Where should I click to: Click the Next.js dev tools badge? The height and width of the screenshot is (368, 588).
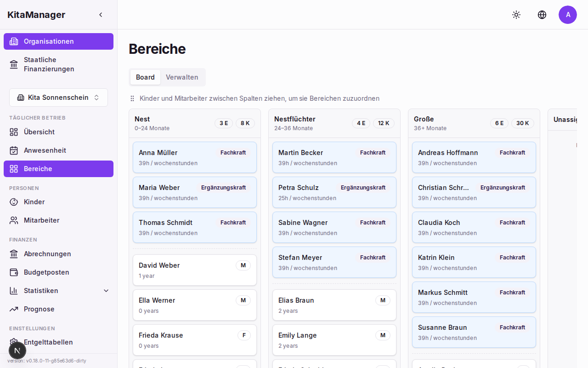point(17,351)
